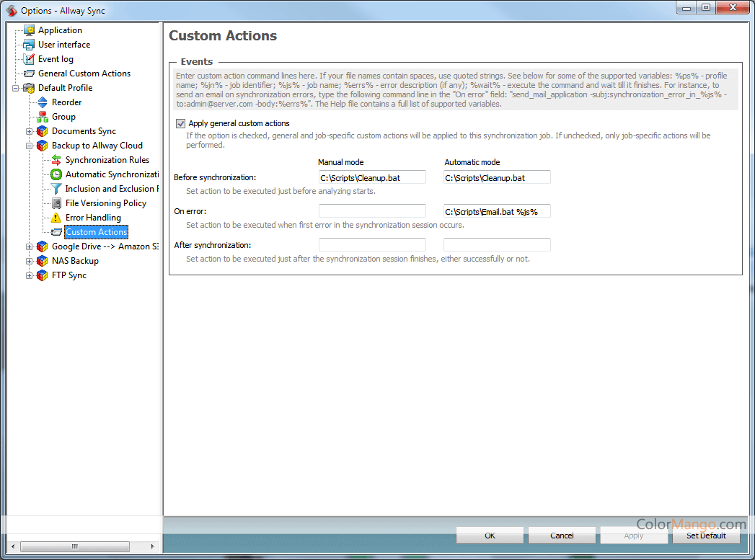Click the Set Default button
This screenshot has height=560, width=755.
[707, 535]
